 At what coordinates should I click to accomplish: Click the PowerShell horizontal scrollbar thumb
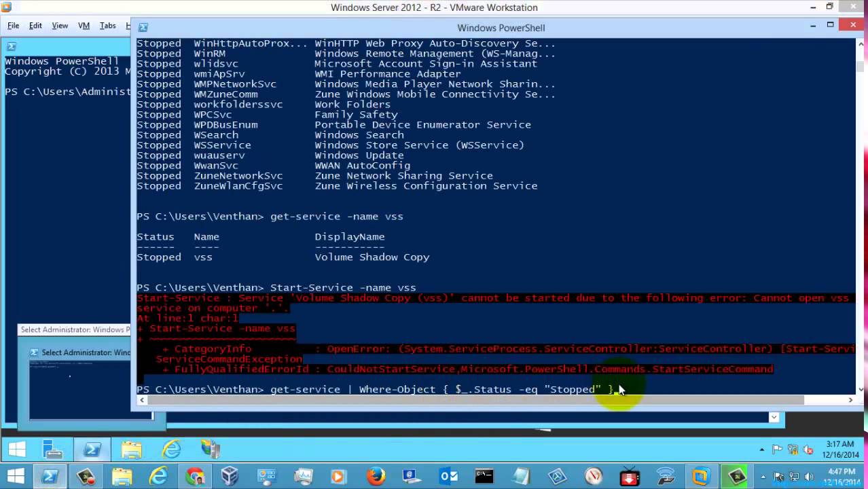coord(475,400)
